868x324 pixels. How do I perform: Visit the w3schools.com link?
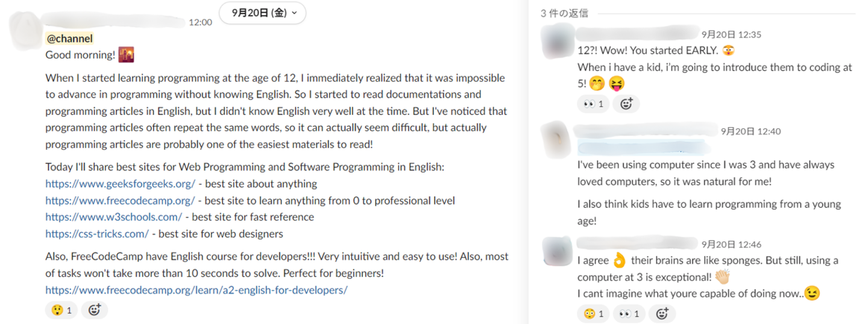pos(113,217)
